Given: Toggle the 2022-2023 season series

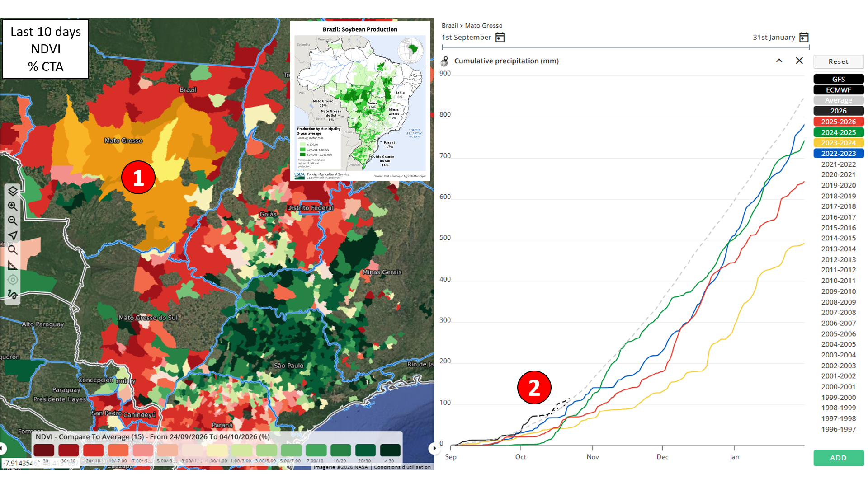Looking at the screenshot, I should coord(839,154).
